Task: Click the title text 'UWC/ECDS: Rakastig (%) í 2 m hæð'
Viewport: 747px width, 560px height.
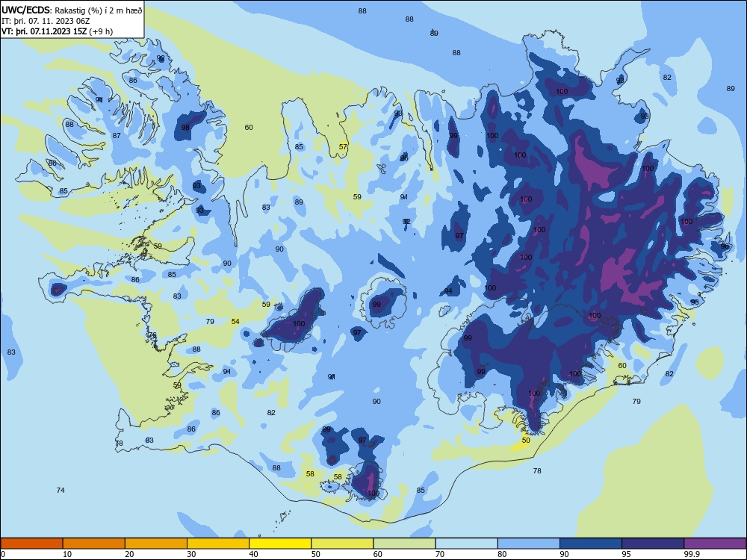Action: point(72,10)
